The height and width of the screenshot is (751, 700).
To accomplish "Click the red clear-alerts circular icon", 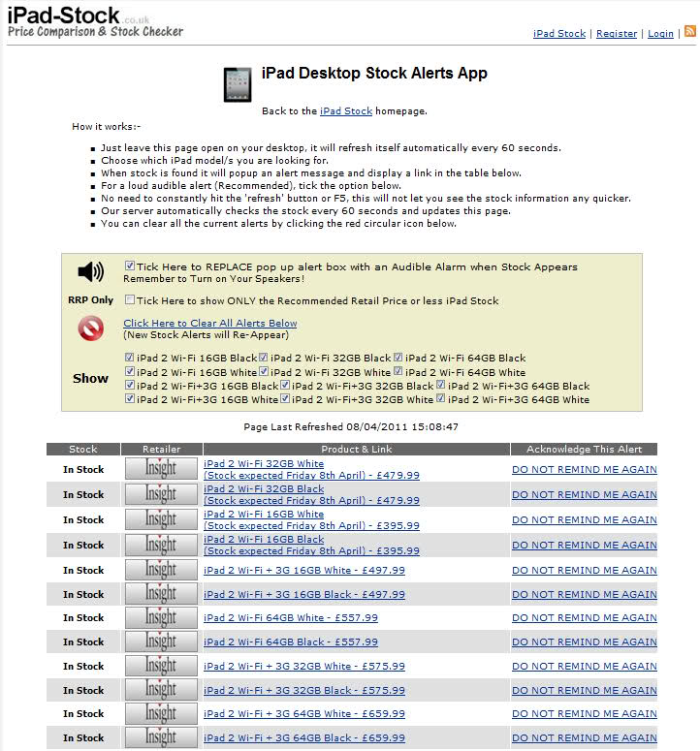I will 90,329.
